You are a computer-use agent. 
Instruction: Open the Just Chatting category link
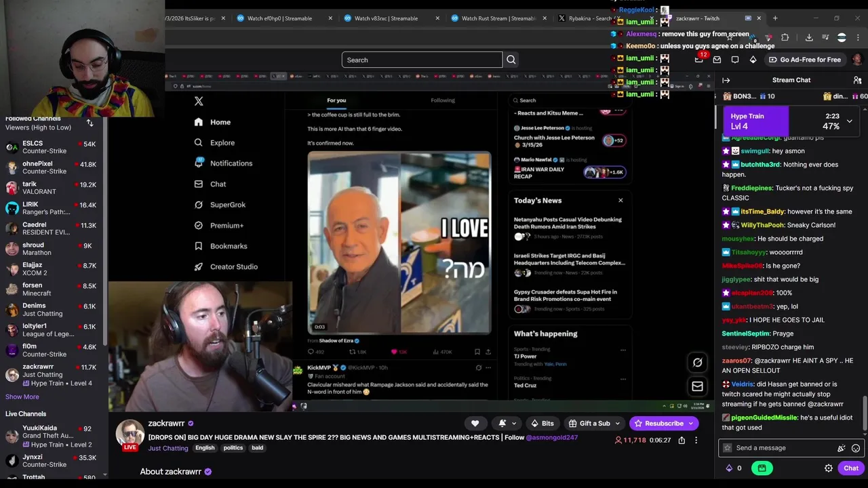pos(168,448)
